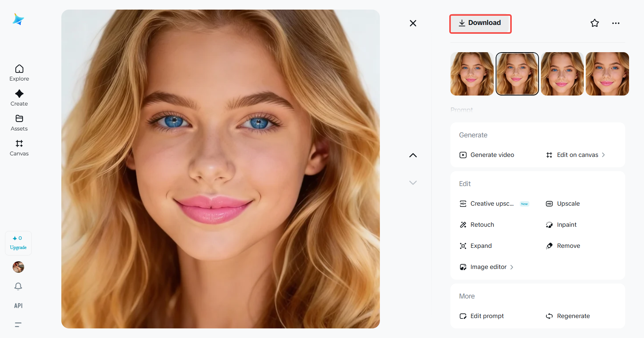This screenshot has height=338, width=644.
Task: Click Creative upscale option
Action: (x=494, y=204)
